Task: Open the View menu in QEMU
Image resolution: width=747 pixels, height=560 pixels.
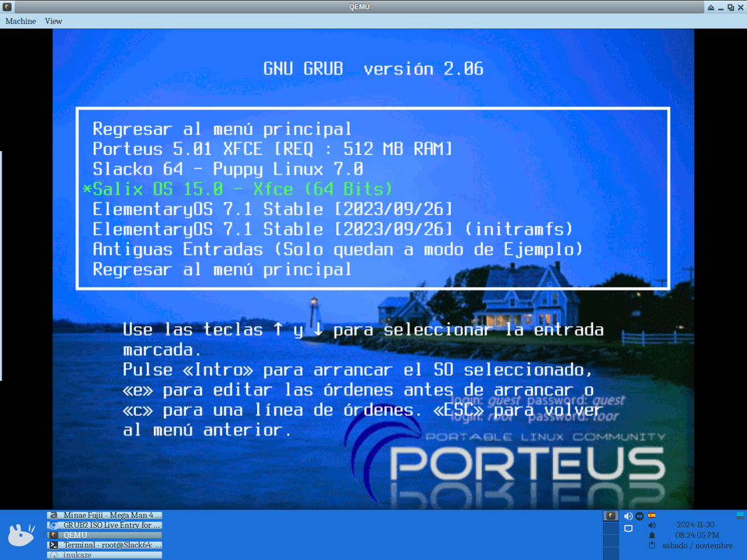Action: coord(53,21)
